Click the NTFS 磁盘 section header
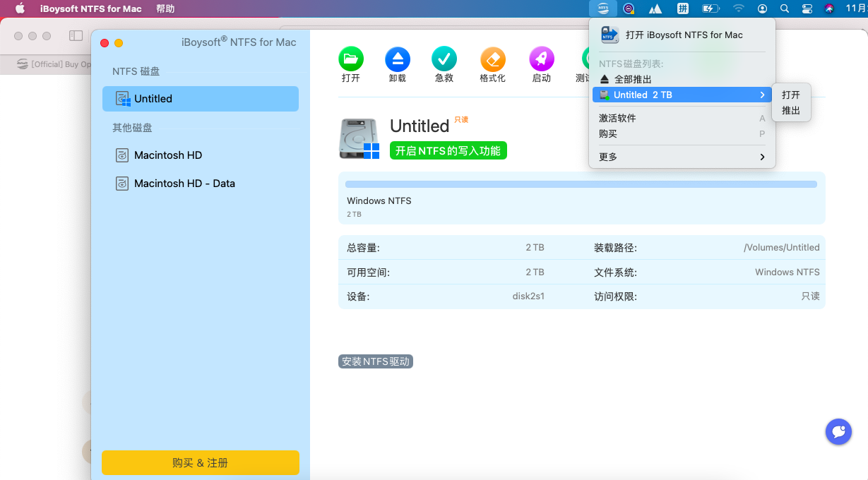The image size is (868, 480). (136, 71)
